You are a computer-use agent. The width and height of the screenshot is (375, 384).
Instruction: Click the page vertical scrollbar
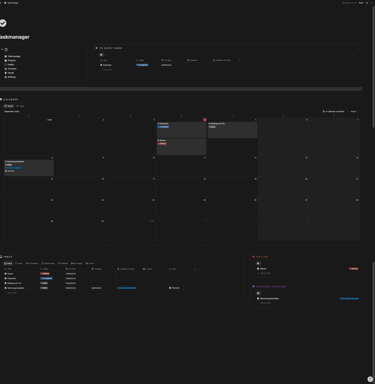(373, 67)
